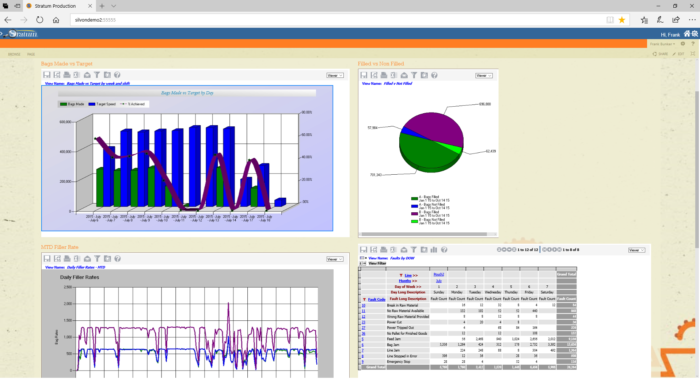This screenshot has height=380, width=700.
Task: Click the Line link in faults table
Action: pos(408,276)
